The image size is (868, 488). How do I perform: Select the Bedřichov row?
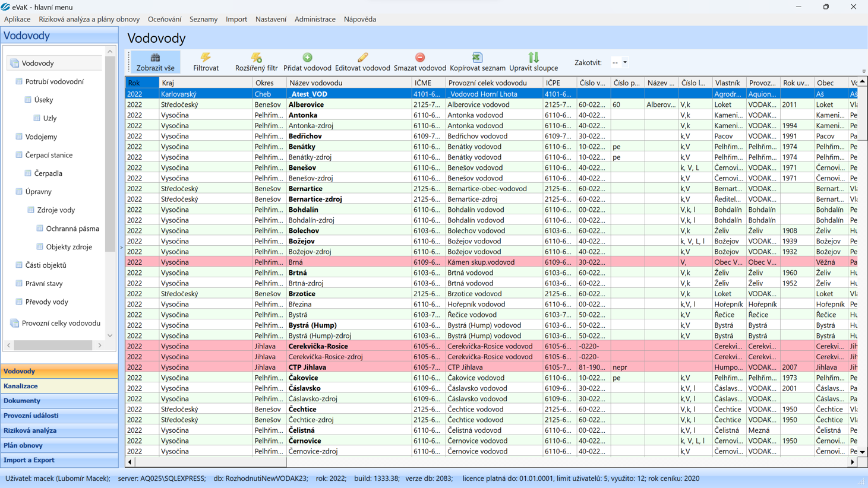(491, 136)
